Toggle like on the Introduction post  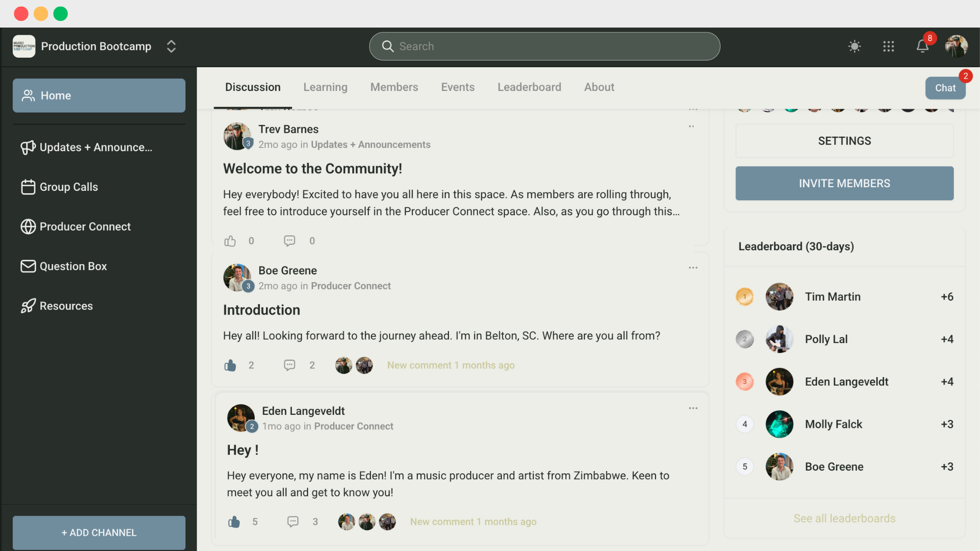tap(230, 365)
